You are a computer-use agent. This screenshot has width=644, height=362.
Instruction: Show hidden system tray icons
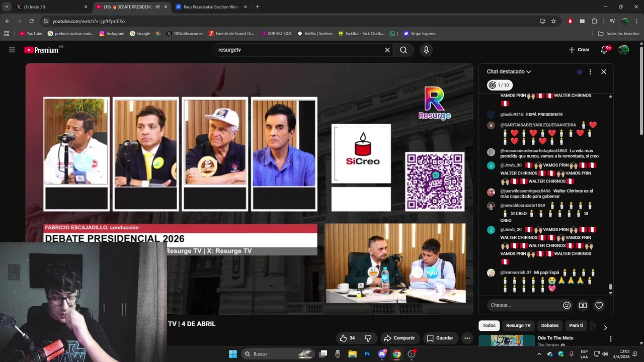[x=539, y=354]
